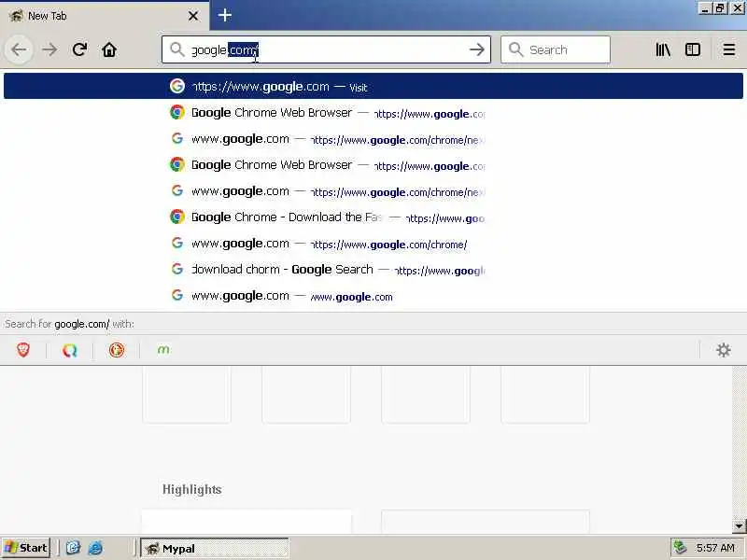Image resolution: width=747 pixels, height=560 pixels.
Task: Open search settings gear icon
Action: pos(723,350)
